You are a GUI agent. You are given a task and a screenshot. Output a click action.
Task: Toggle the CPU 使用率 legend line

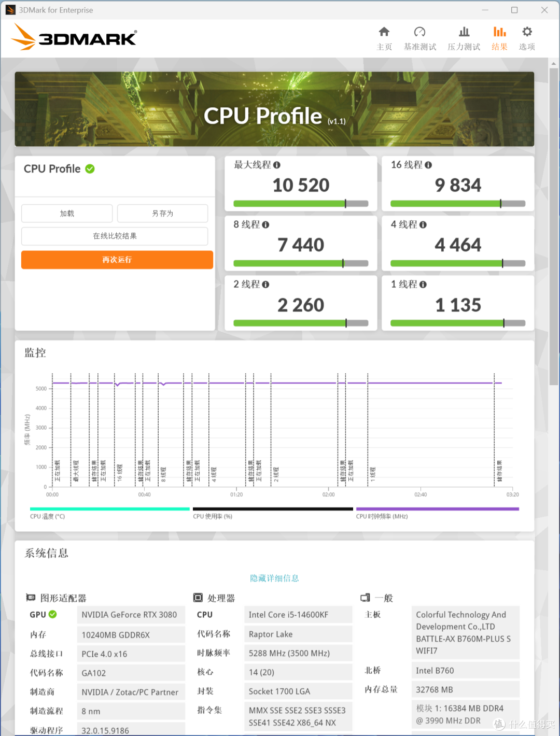pyautogui.click(x=273, y=509)
